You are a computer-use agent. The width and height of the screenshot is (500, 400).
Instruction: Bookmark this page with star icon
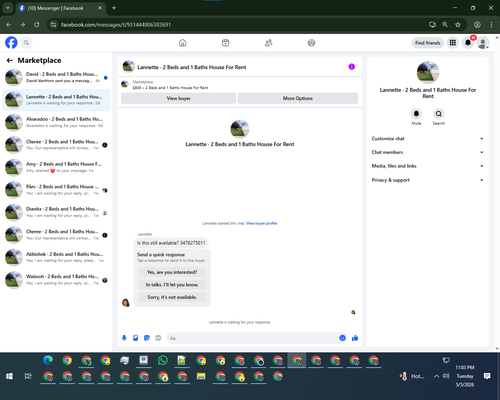458,25
